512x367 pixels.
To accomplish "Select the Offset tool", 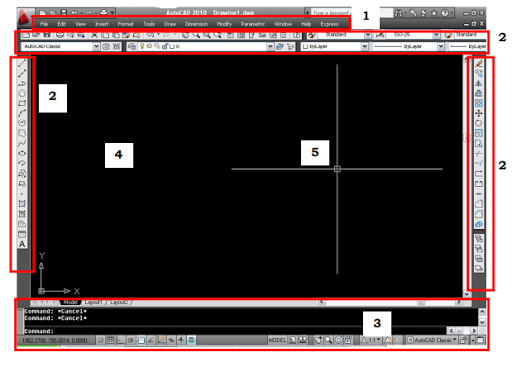I will tap(479, 93).
